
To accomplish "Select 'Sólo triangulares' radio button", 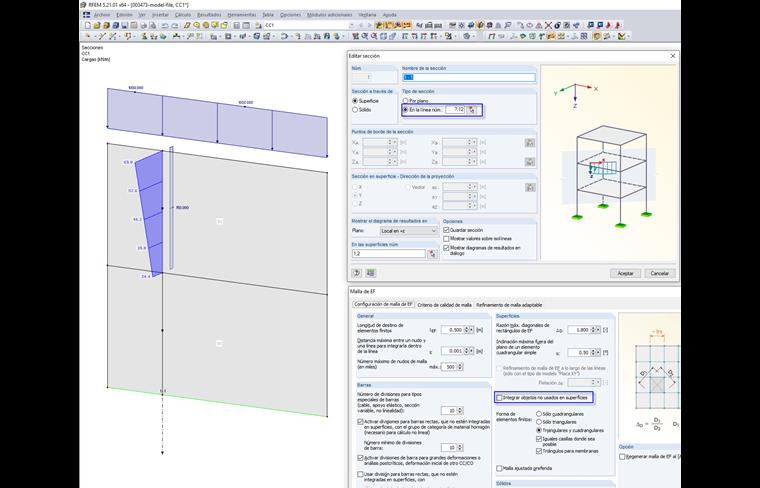I will (539, 422).
